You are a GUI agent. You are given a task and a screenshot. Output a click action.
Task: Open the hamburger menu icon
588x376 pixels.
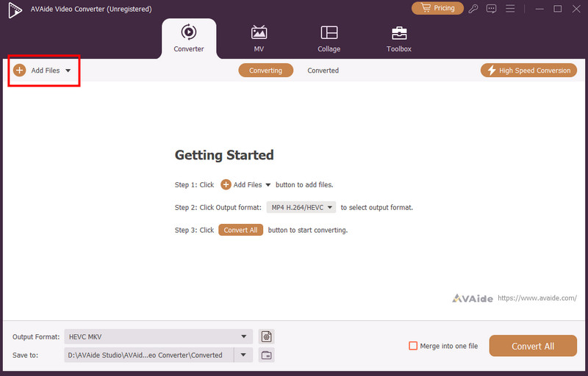(x=509, y=9)
